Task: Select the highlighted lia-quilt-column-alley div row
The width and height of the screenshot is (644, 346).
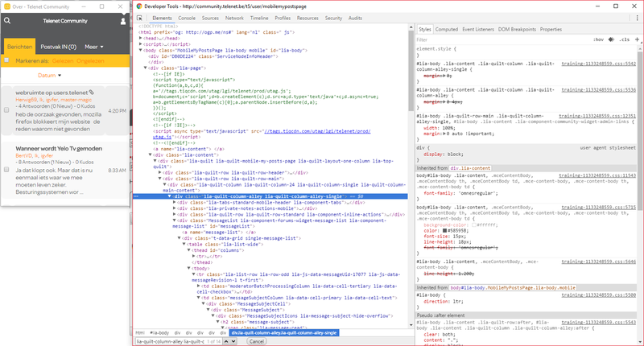Action: coord(270,196)
